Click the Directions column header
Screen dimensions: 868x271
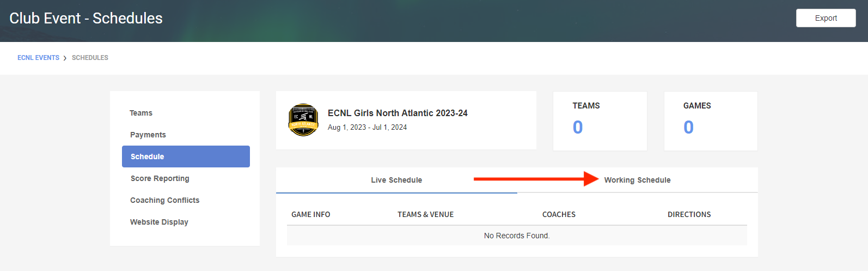point(689,214)
